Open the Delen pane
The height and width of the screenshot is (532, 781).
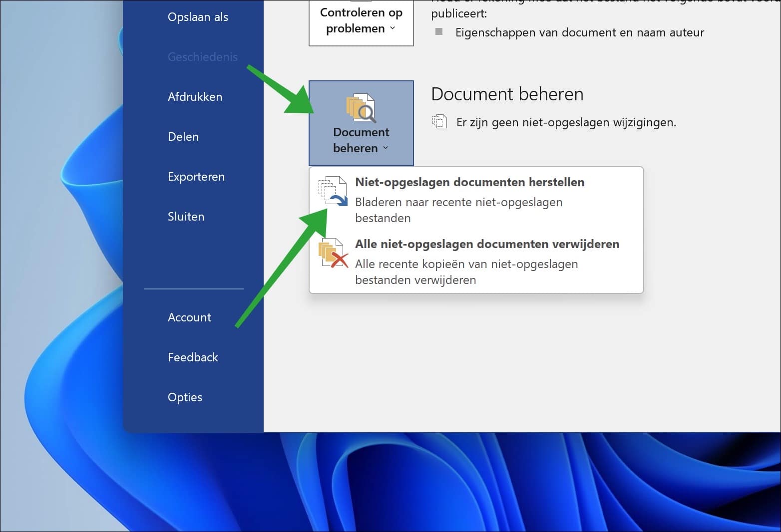pos(183,136)
